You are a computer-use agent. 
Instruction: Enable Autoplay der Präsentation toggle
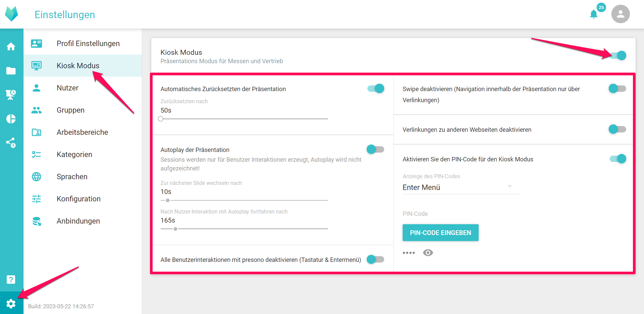pos(375,149)
